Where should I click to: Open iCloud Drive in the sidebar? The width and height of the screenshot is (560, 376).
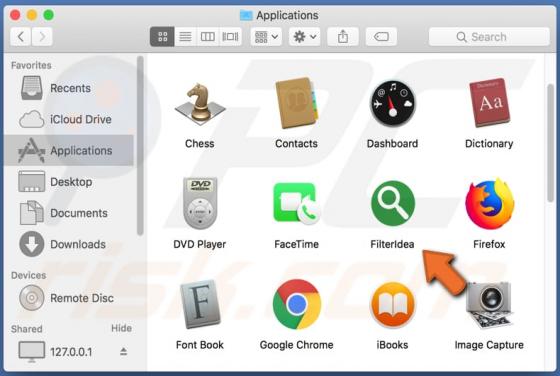69,119
